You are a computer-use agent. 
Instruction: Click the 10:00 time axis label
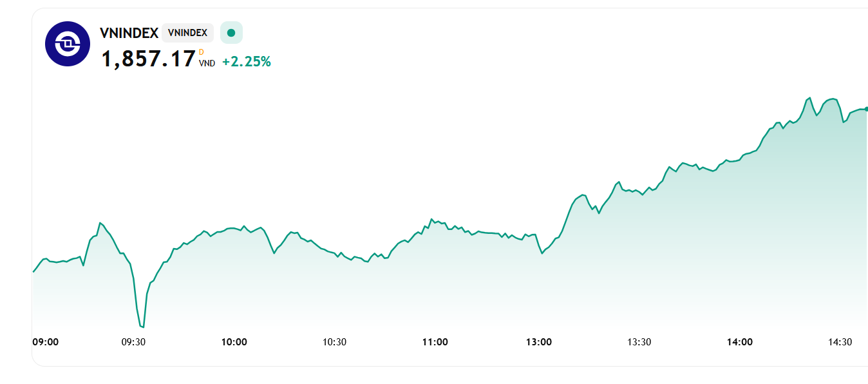pyautogui.click(x=234, y=342)
